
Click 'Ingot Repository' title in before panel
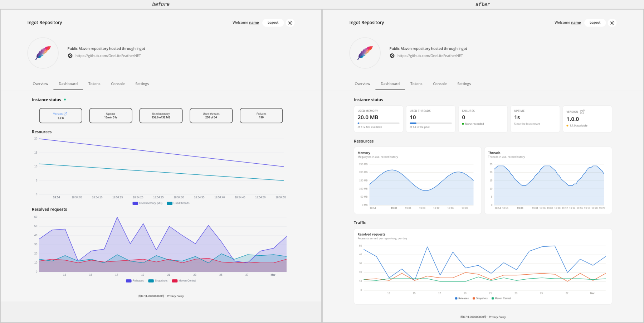click(45, 23)
